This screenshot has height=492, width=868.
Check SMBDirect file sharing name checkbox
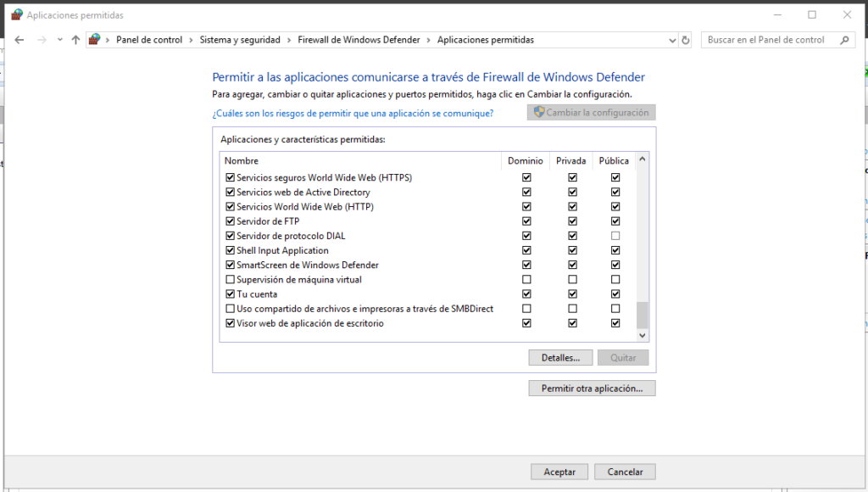(231, 309)
